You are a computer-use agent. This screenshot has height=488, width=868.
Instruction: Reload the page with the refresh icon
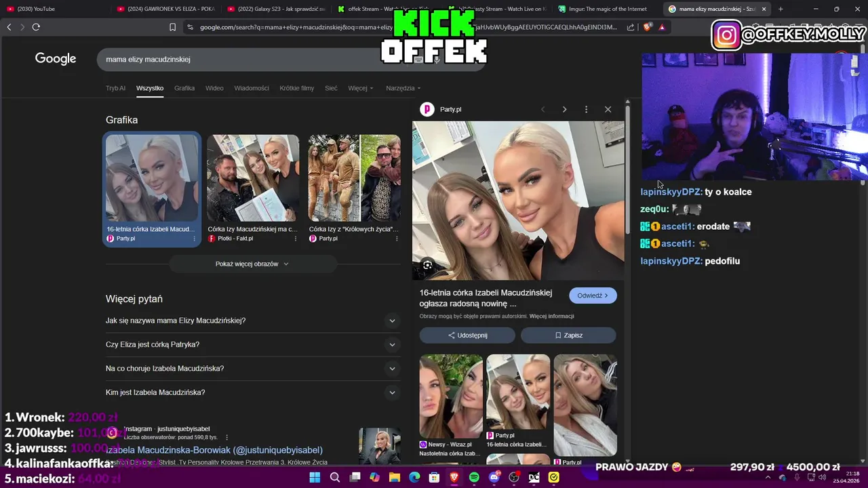[x=36, y=27]
